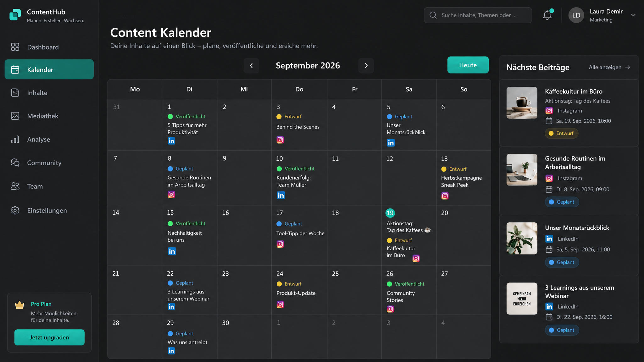This screenshot has width=644, height=362.
Task: Open the Dashboard menu item
Action: (49, 47)
